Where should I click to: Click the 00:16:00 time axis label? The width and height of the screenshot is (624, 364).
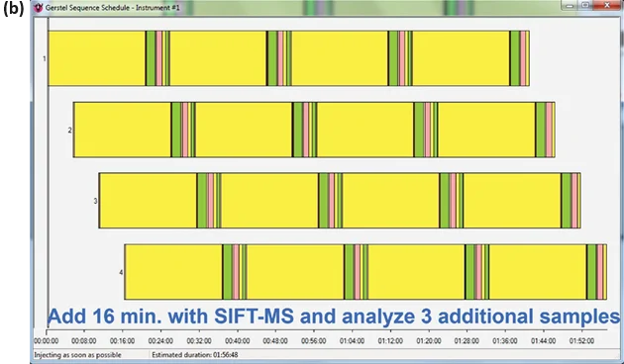(122, 341)
